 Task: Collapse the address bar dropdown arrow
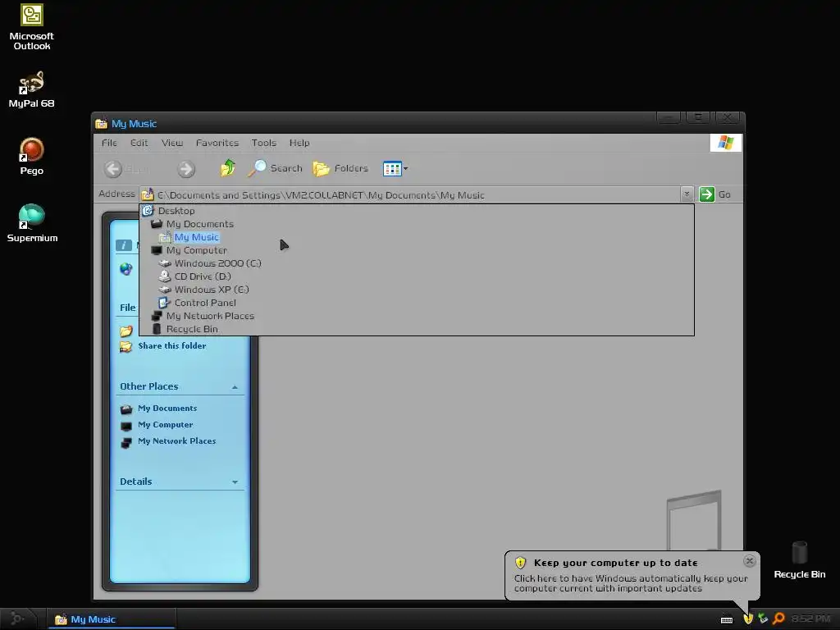coord(687,194)
